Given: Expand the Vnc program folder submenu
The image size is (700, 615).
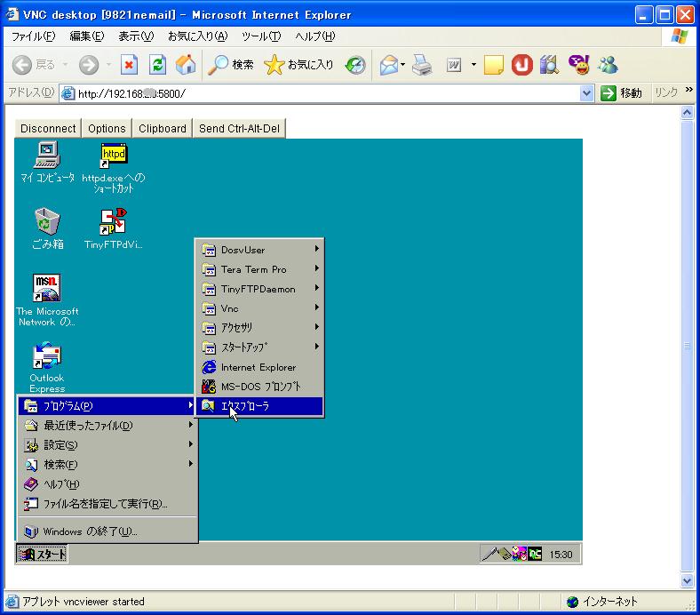Looking at the screenshot, I should [259, 308].
